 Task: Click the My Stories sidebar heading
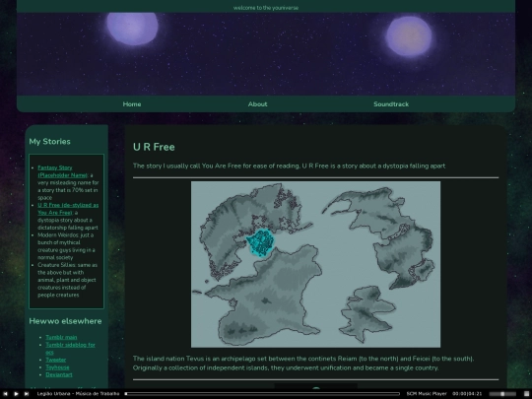(49, 142)
